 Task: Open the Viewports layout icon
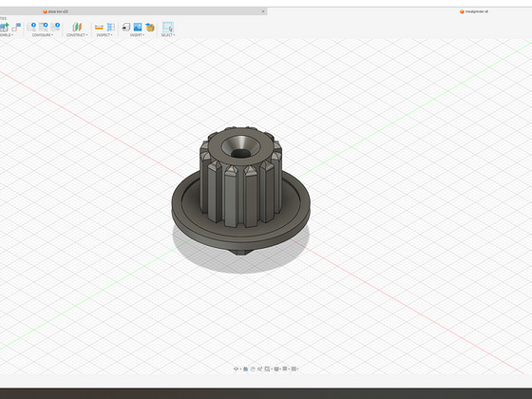(294, 369)
